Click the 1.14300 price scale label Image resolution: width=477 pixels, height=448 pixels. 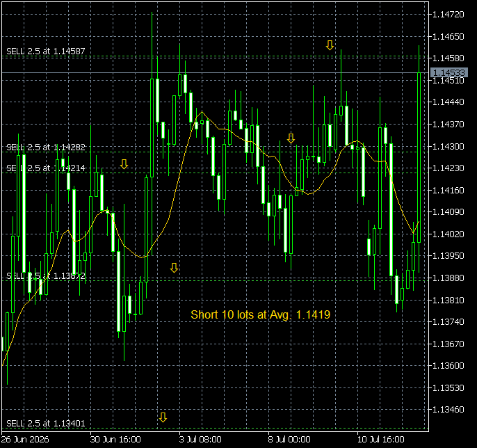448,146
